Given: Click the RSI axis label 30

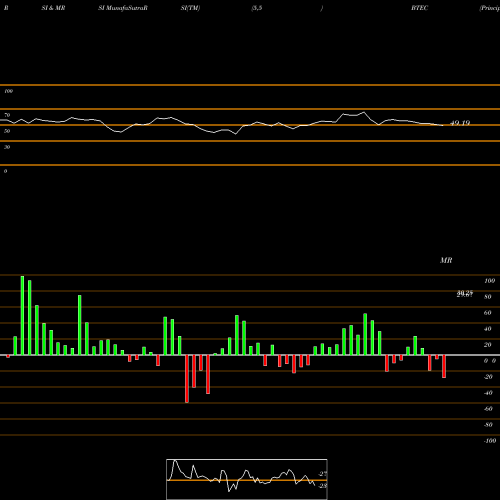Looking at the screenshot, I should [7, 147].
